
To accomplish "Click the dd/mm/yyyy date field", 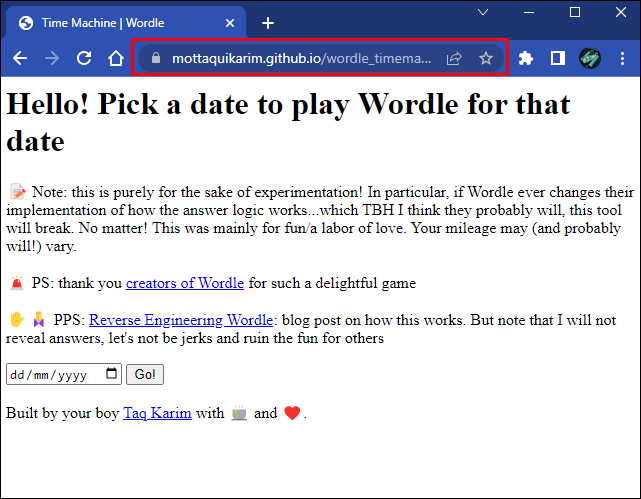I will (x=64, y=374).
